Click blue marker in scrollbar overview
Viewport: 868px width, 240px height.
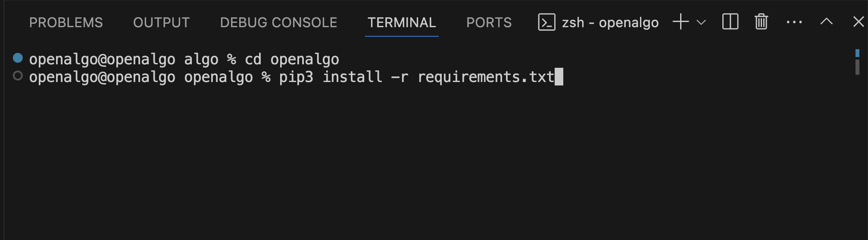click(857, 53)
